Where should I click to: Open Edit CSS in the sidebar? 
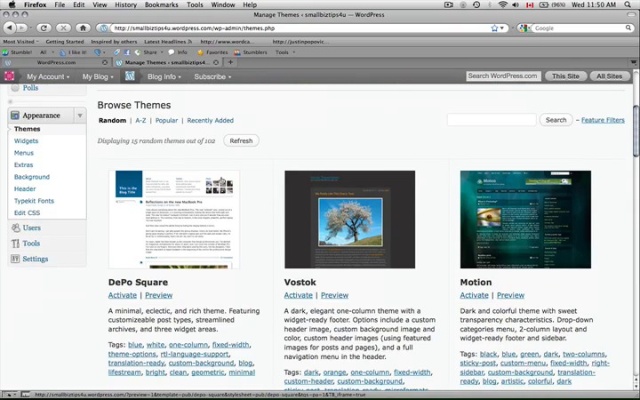click(x=27, y=213)
